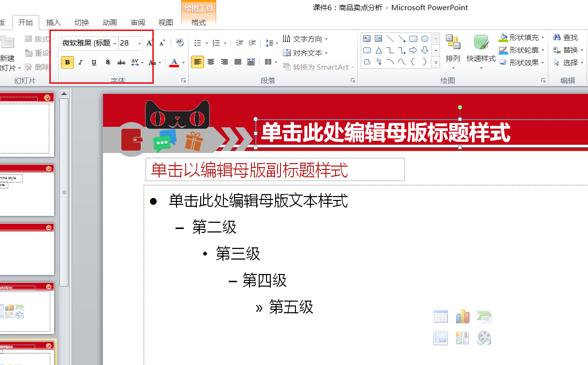This screenshot has width=588, height=365.
Task: Switch to the 格式 format tab
Action: point(199,22)
